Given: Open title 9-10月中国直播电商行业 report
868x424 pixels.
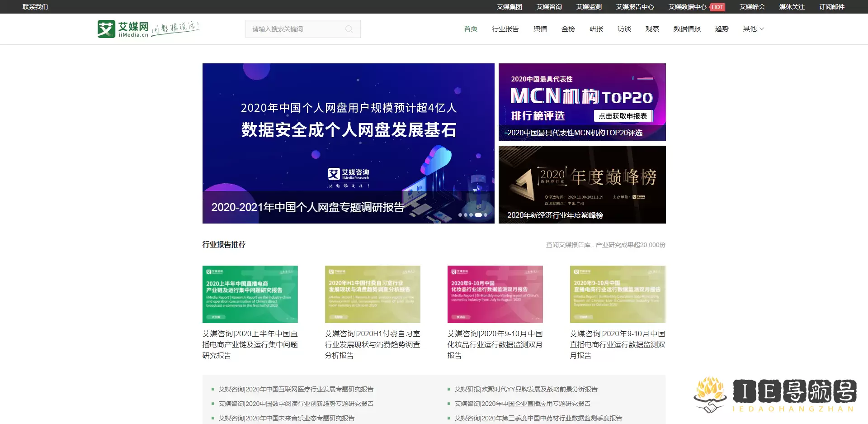Looking at the screenshot, I should [x=618, y=345].
